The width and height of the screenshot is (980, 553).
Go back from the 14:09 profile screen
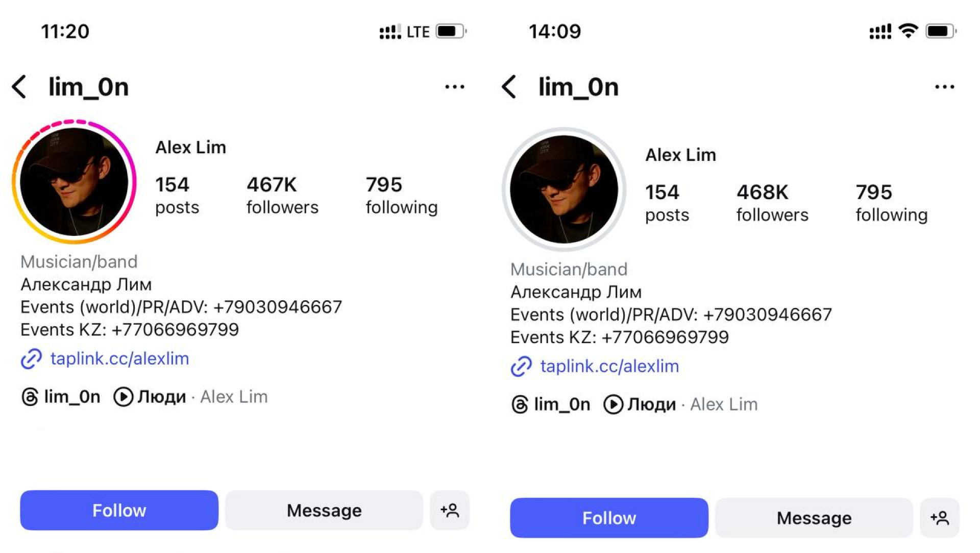(x=509, y=87)
